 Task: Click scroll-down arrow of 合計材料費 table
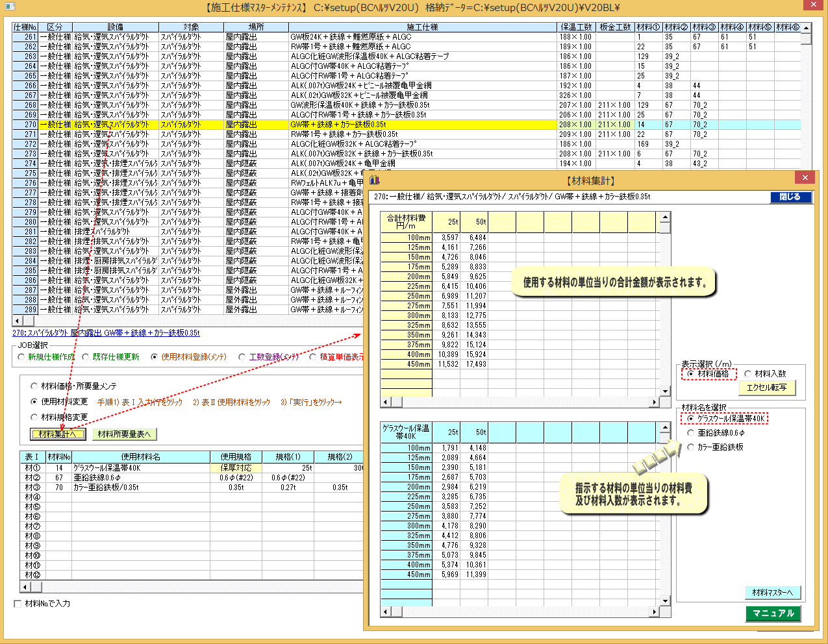pyautogui.click(x=665, y=391)
